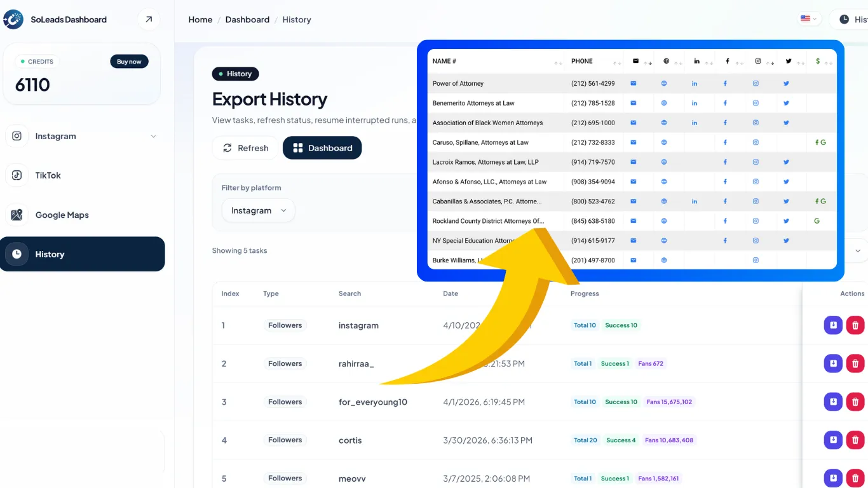The width and height of the screenshot is (868, 488).
Task: Collapse the Instagram sidebar section chevron
Action: point(153,136)
